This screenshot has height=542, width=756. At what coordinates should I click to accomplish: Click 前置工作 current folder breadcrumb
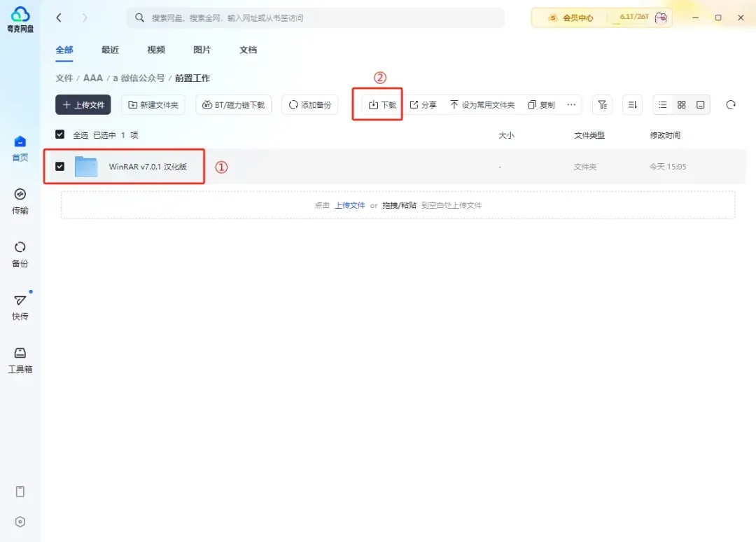click(x=192, y=78)
